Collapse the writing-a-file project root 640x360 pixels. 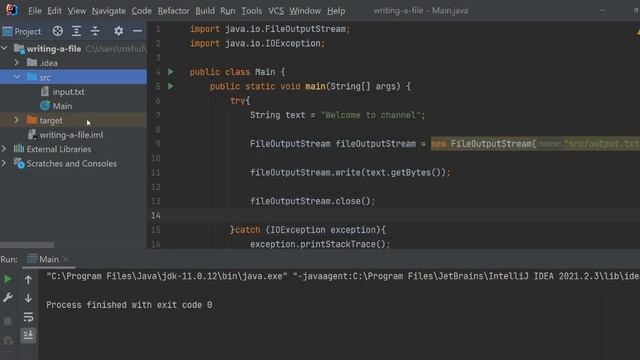click(4, 49)
